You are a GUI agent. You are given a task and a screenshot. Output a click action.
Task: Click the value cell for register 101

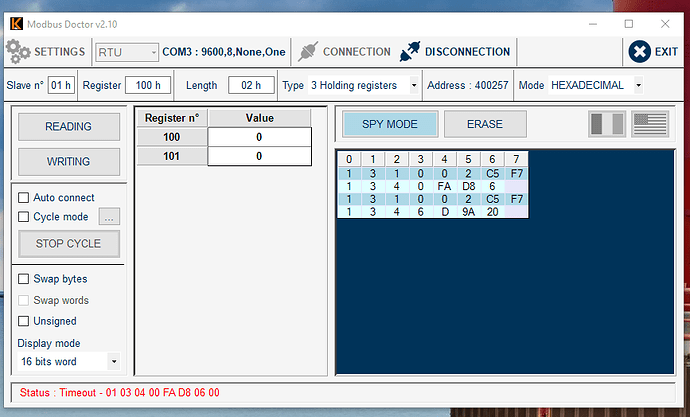259,156
